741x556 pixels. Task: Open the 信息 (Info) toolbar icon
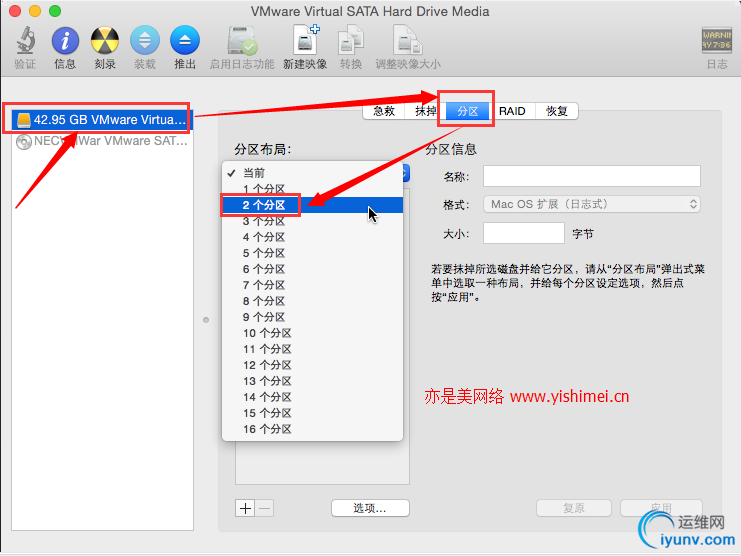(65, 41)
